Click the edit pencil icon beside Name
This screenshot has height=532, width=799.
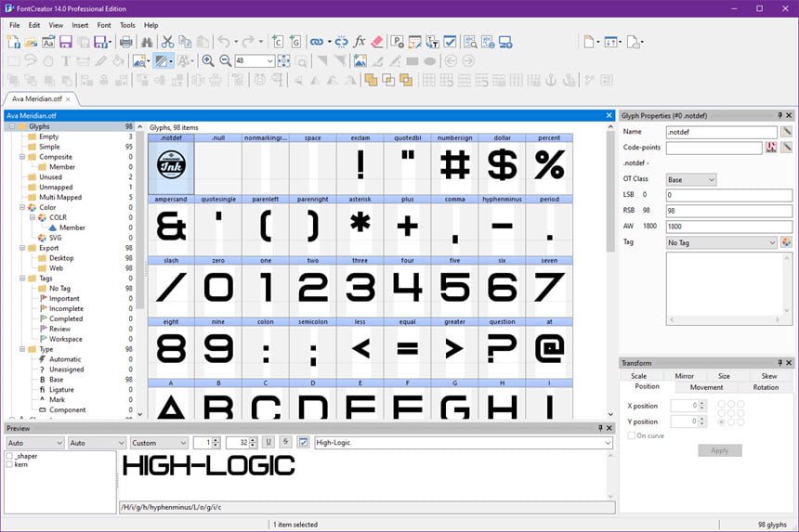click(x=786, y=132)
